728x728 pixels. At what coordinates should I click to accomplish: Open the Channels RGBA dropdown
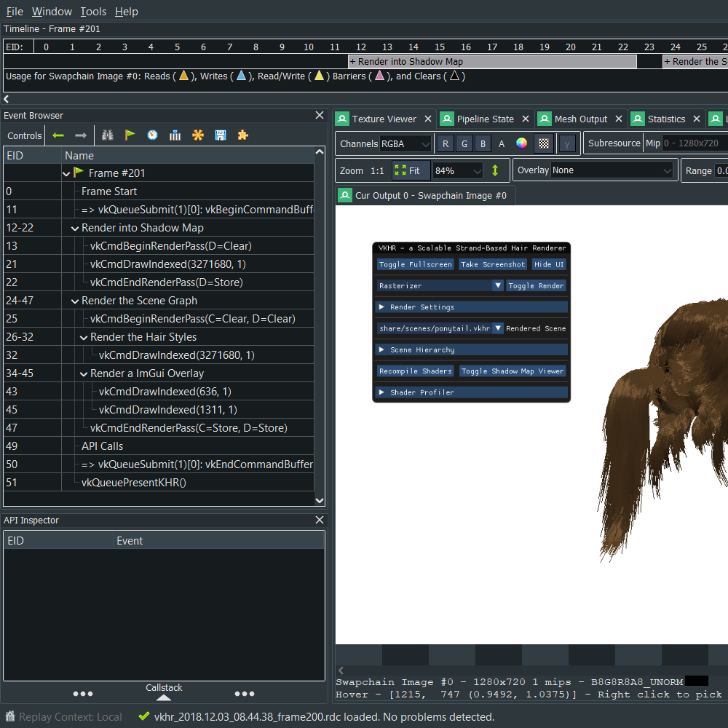click(405, 143)
